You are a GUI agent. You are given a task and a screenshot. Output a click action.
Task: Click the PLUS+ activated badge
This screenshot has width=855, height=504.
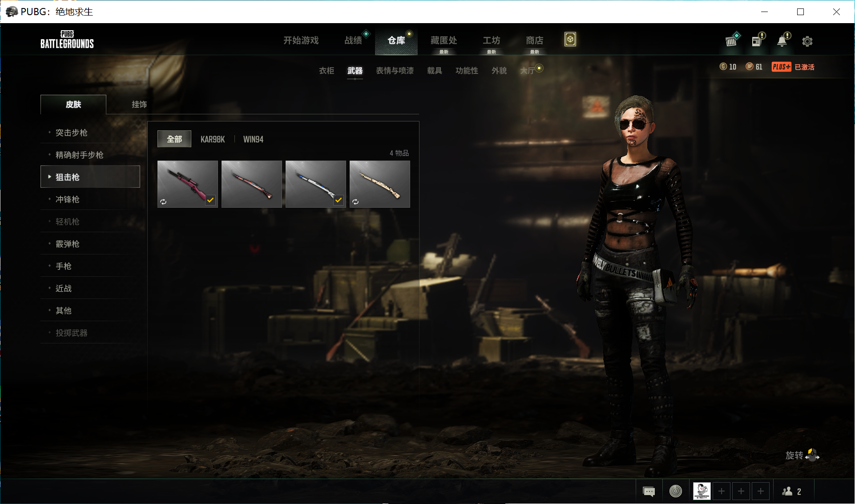click(x=793, y=67)
